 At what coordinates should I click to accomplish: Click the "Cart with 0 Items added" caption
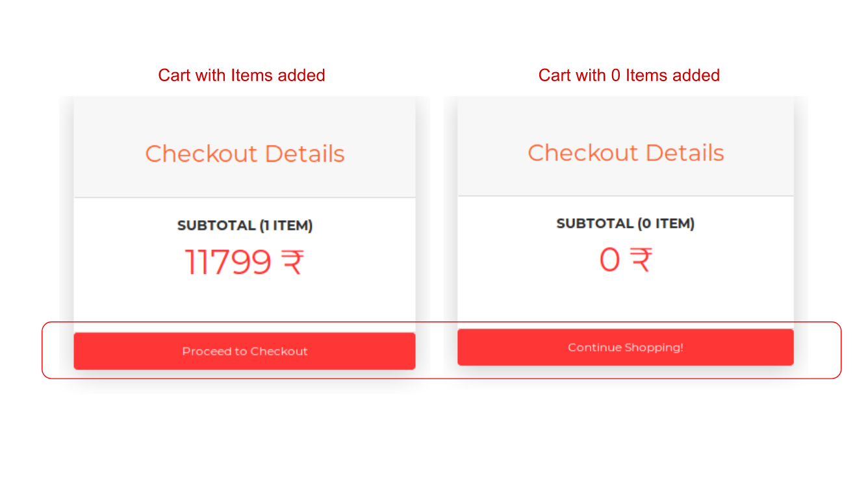pos(629,75)
